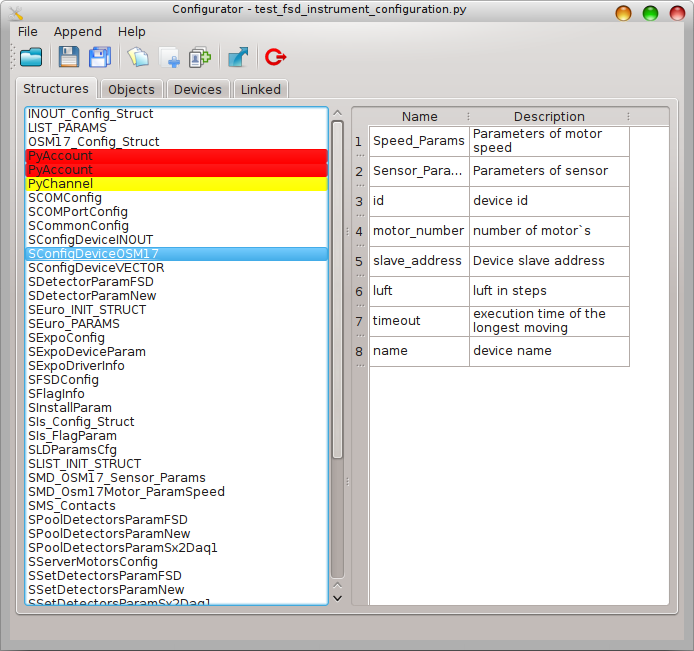
Task: Click the add device contacts icon
Action: pos(199,57)
